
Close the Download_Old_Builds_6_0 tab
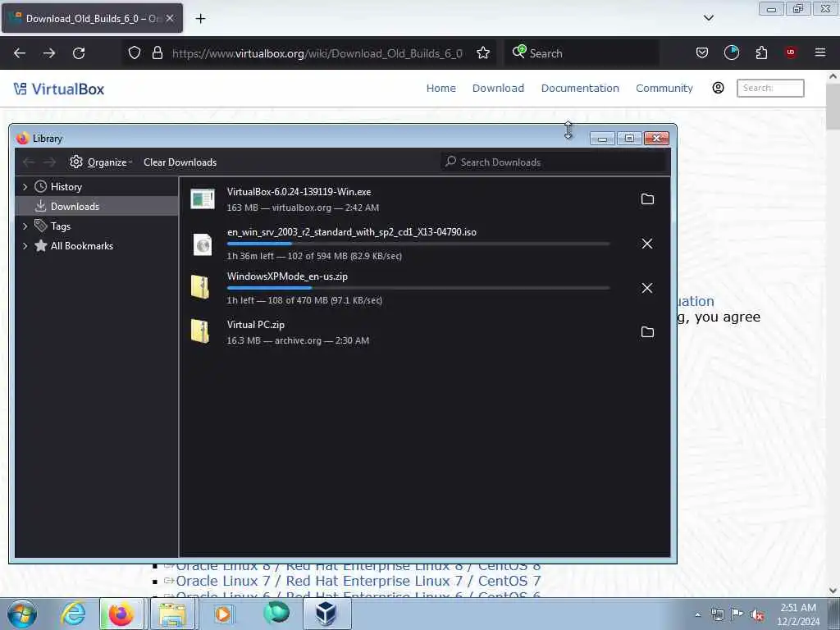[170, 18]
